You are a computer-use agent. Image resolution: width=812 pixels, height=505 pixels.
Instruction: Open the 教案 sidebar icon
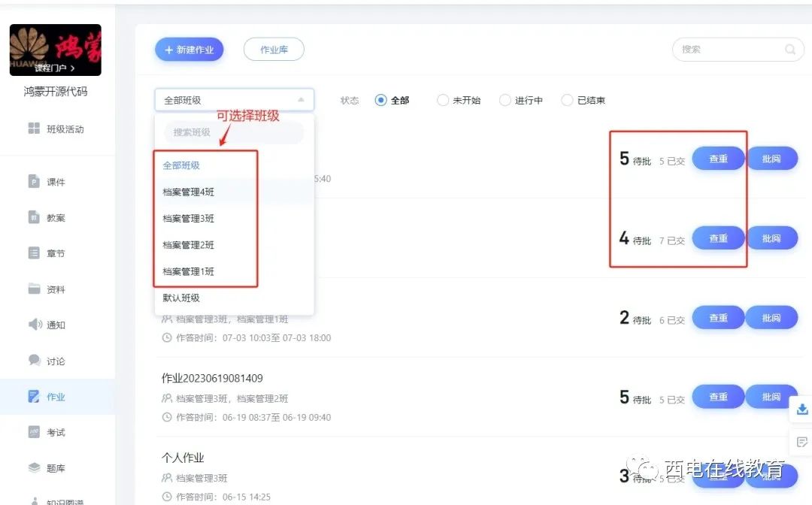tap(34, 218)
